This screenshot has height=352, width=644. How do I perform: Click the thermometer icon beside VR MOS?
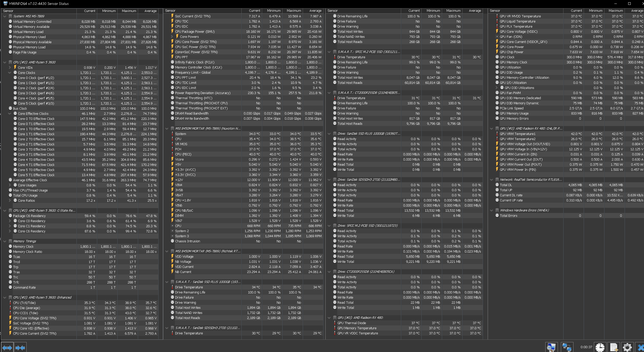coord(173,144)
